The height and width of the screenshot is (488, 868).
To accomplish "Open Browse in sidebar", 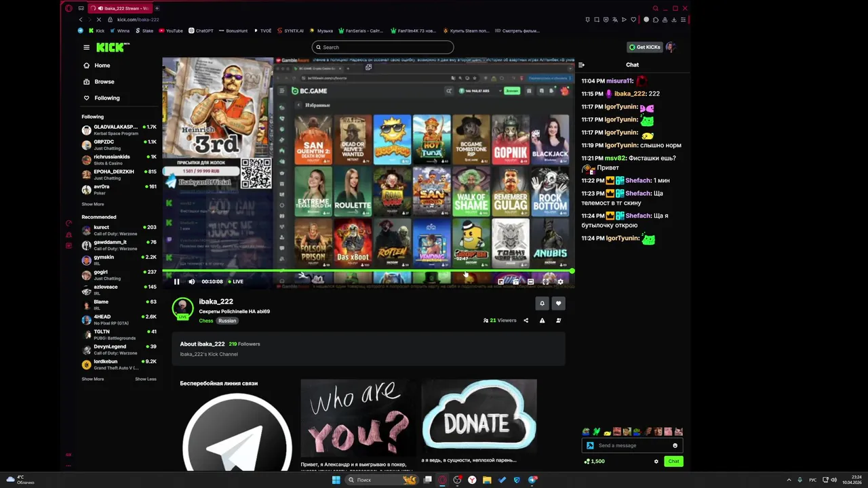I will pos(98,82).
